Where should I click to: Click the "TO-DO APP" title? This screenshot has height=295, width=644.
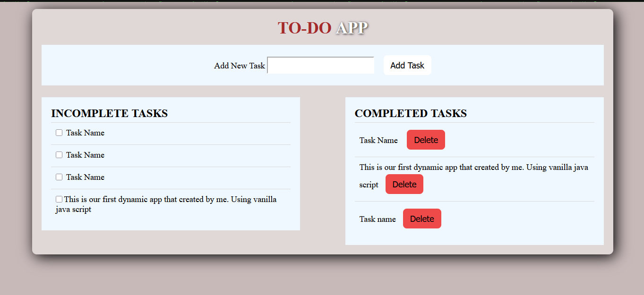coord(323,28)
